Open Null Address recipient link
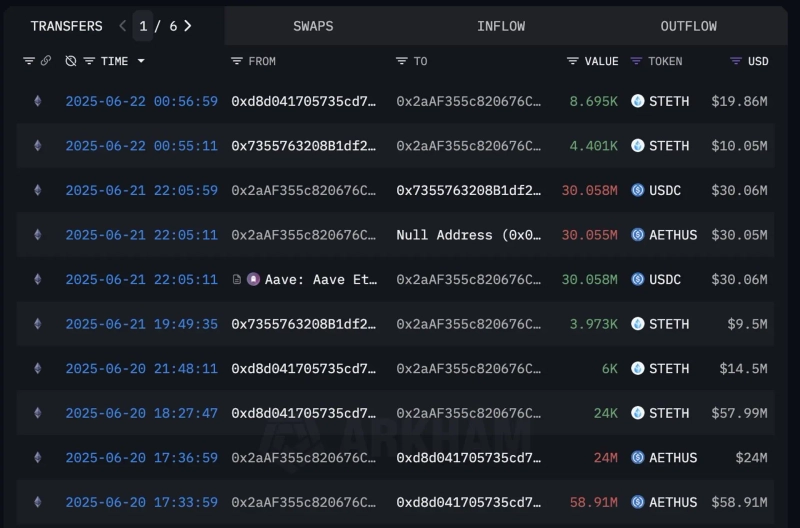Screen dimensions: 800x528 [x=468, y=235]
